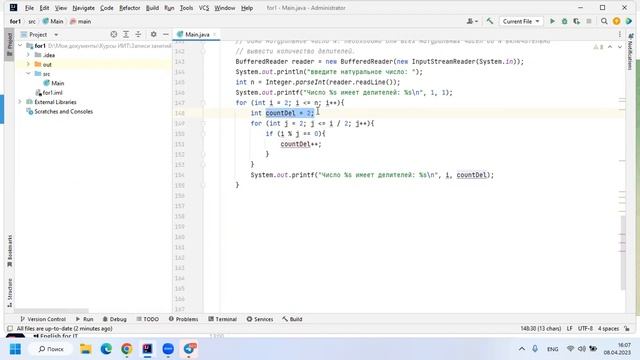Image resolution: width=640 pixels, height=360 pixels.
Task: Show hidden system tray icons chevron
Action: (x=522, y=349)
